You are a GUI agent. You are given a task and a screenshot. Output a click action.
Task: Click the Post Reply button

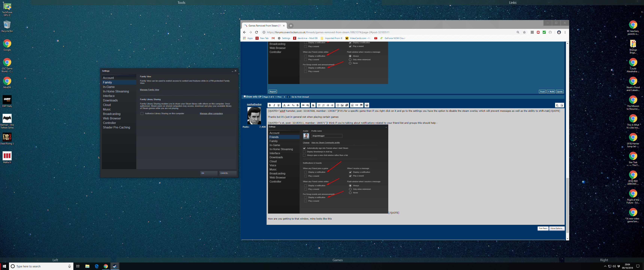[x=543, y=228]
